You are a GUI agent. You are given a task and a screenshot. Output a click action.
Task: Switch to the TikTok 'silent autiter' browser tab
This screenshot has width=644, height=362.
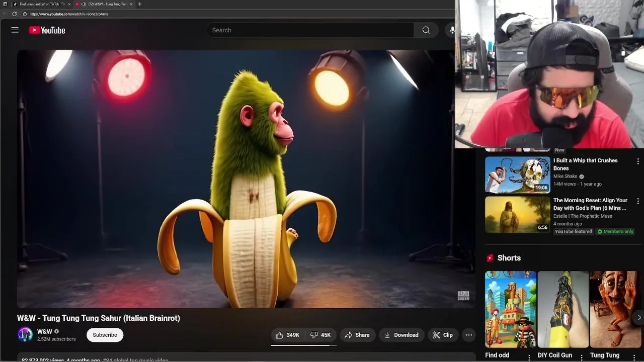pos(42,4)
